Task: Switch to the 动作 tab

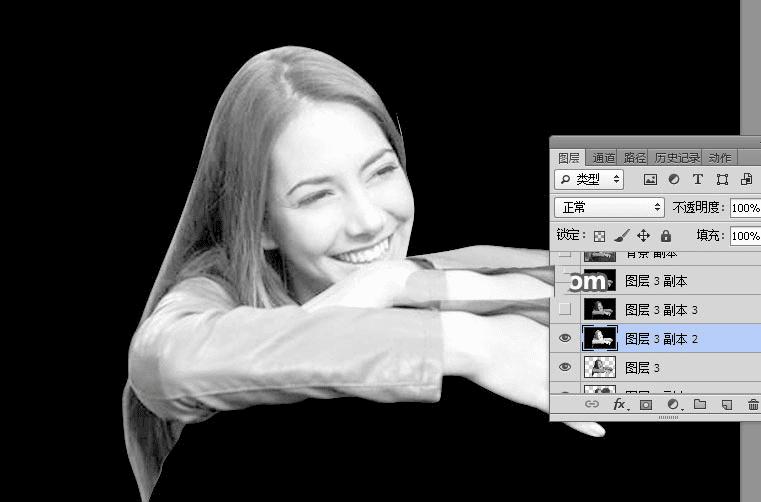Action: [x=719, y=158]
